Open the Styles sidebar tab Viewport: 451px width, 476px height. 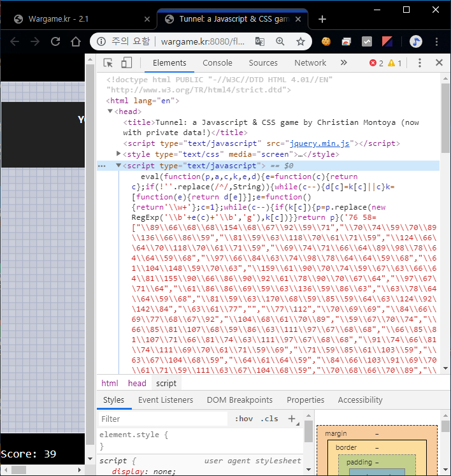(114, 400)
